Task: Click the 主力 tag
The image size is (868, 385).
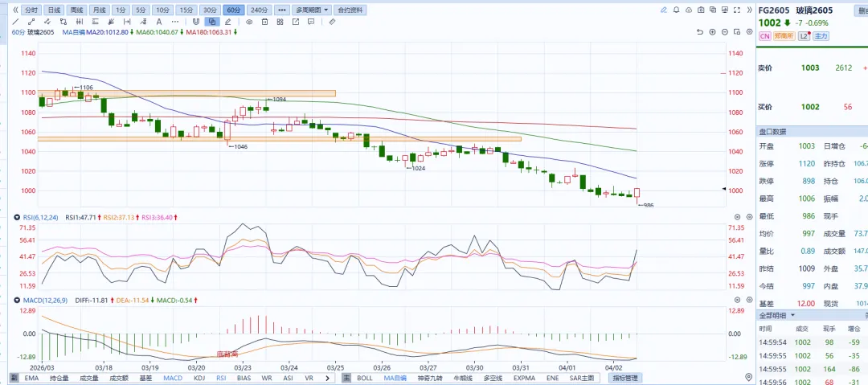Action: coord(821,35)
